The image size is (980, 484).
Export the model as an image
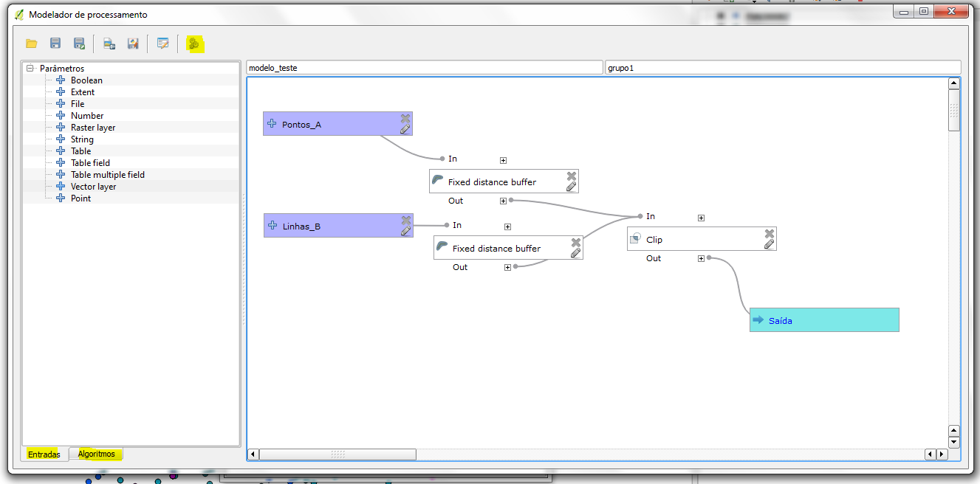(x=109, y=44)
